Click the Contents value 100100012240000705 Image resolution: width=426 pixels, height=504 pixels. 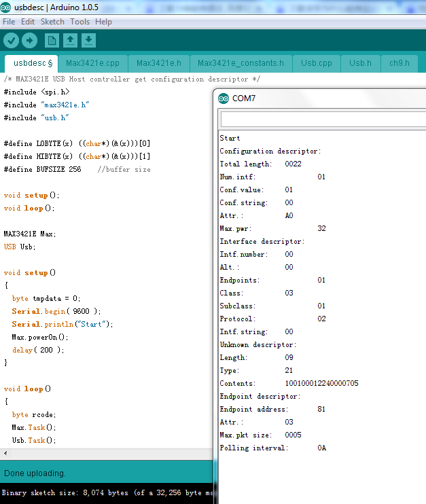pos(321,384)
